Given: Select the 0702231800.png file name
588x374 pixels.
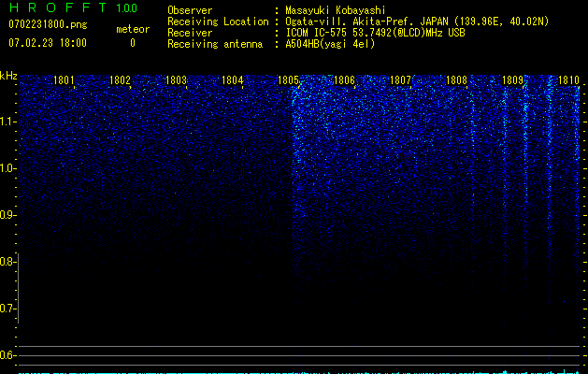Looking at the screenshot, I should tap(48, 24).
